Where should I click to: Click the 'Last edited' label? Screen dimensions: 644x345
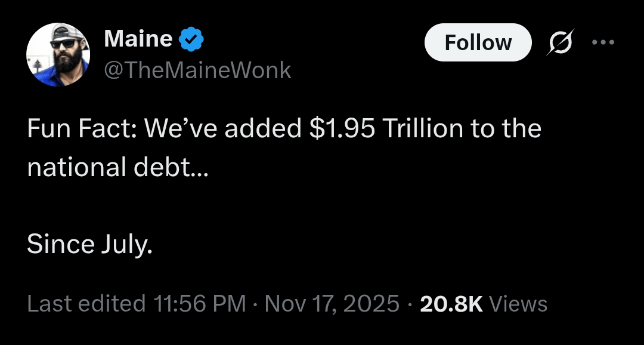(x=86, y=304)
